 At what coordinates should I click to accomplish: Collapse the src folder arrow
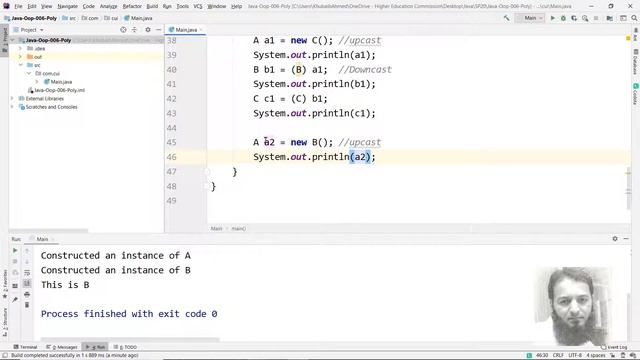(20, 65)
